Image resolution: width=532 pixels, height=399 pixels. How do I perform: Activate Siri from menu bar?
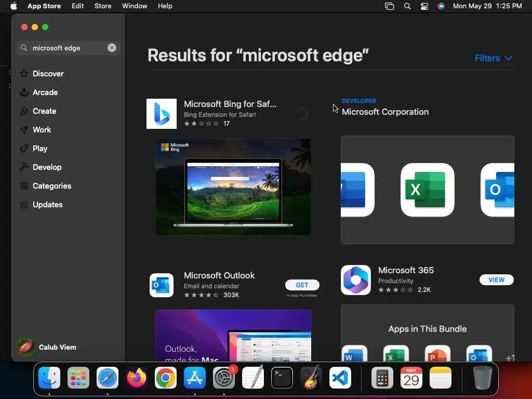(x=441, y=6)
